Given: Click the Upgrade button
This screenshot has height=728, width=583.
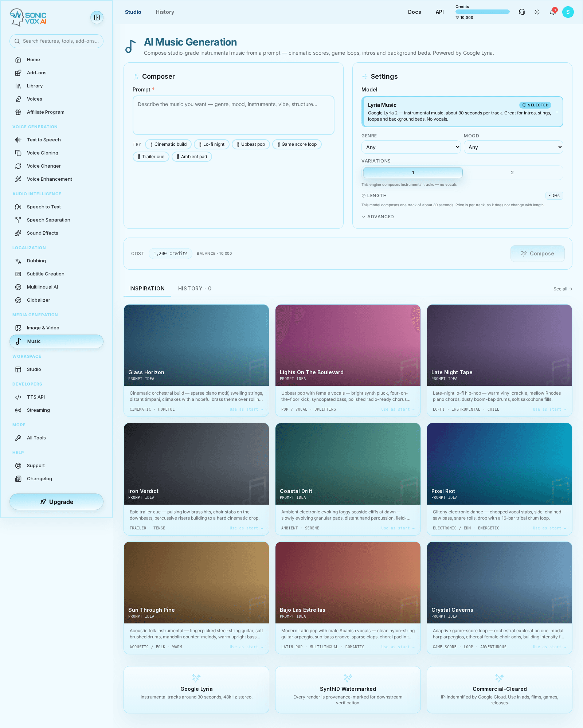Looking at the screenshot, I should click(56, 502).
